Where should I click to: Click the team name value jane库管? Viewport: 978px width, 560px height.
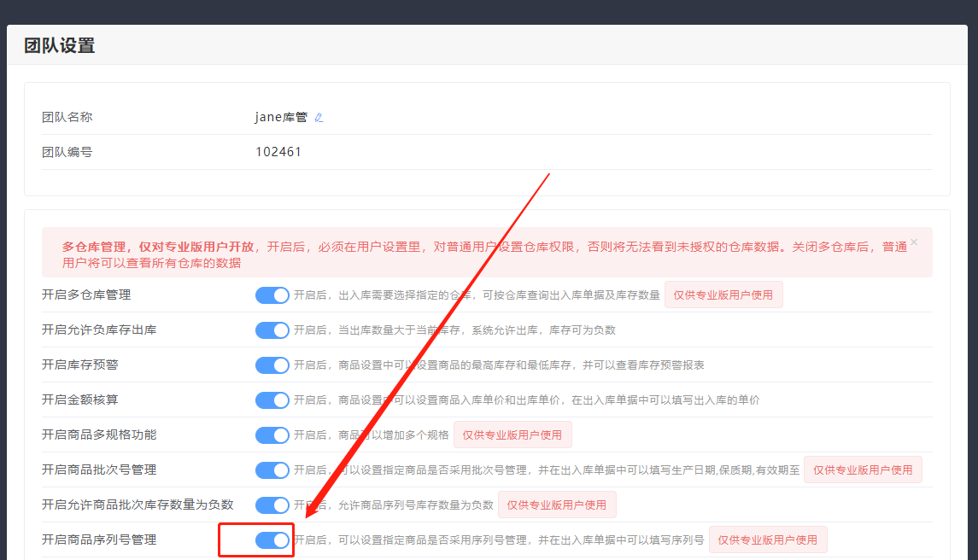tap(281, 118)
